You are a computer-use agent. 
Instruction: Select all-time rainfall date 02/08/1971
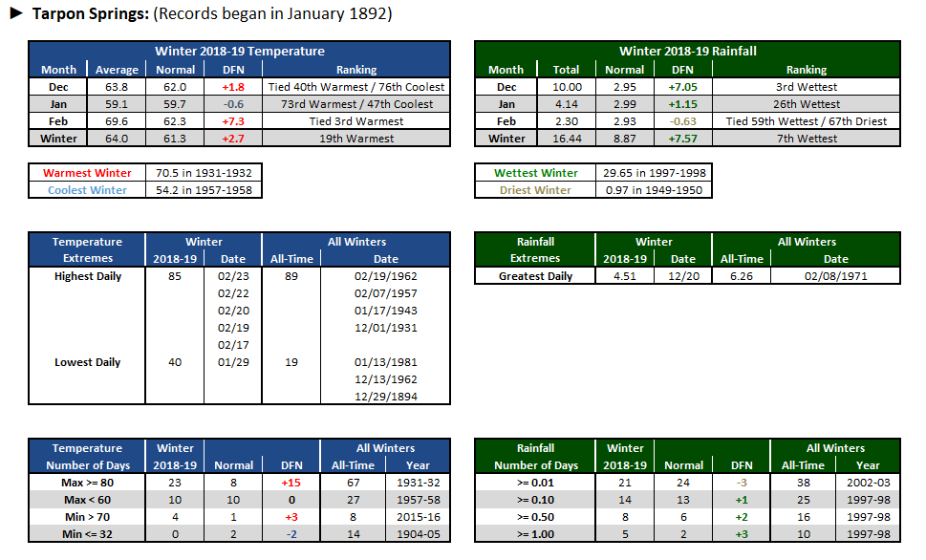tap(835, 276)
